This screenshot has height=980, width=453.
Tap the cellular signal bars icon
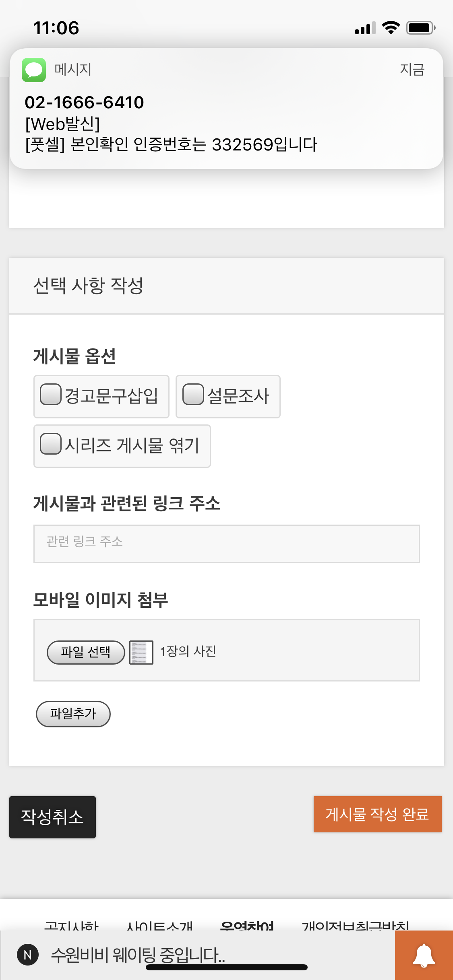[x=365, y=28]
